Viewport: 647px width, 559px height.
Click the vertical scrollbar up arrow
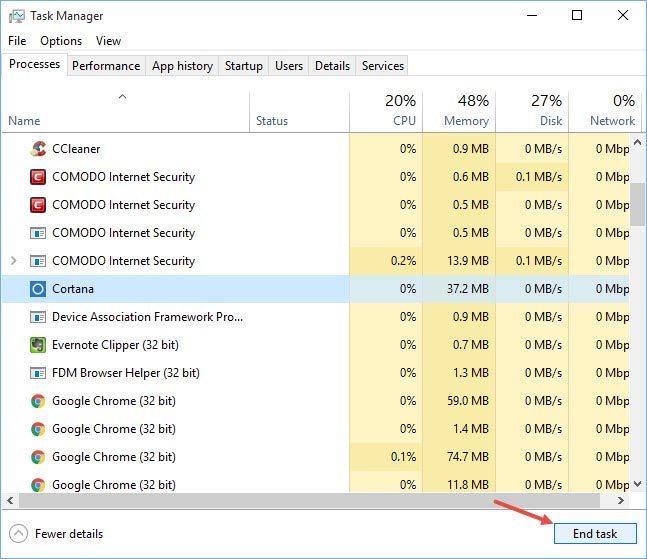(x=638, y=142)
